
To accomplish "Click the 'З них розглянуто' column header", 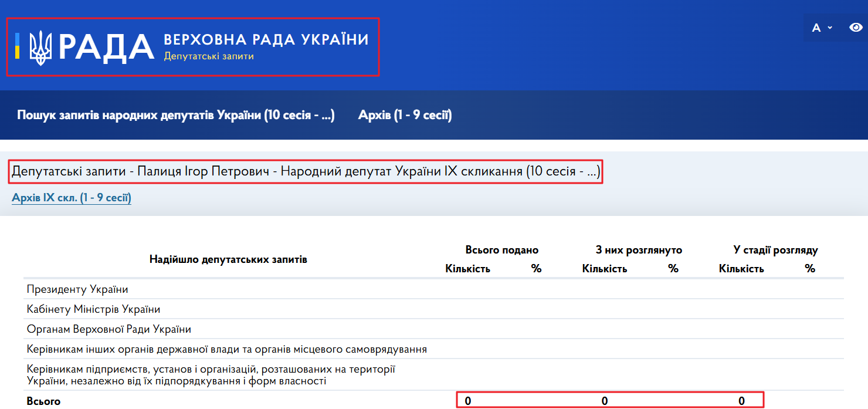I will point(639,250).
